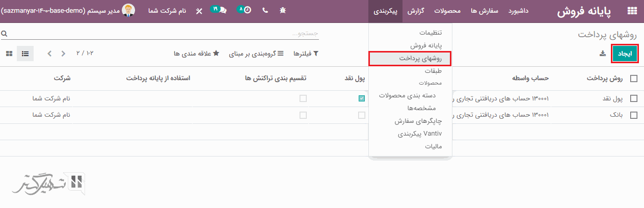Switch to list view
Image resolution: width=644 pixels, height=208 pixels.
pyautogui.click(x=25, y=54)
